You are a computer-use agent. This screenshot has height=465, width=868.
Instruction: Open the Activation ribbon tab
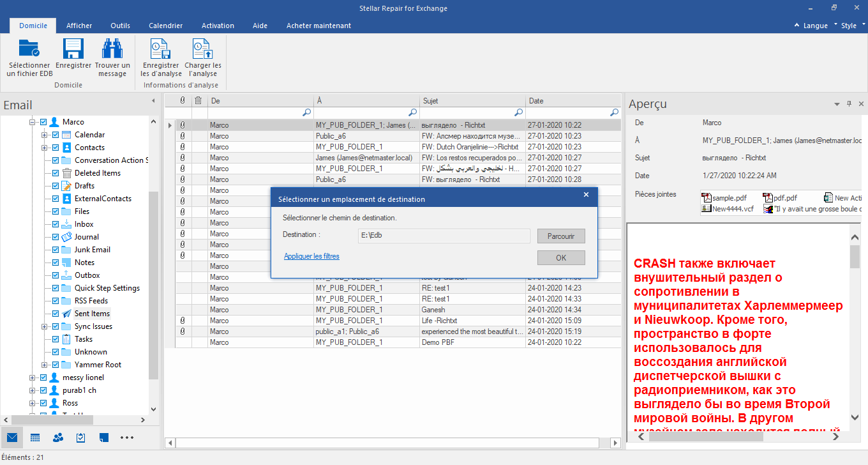tap(218, 26)
